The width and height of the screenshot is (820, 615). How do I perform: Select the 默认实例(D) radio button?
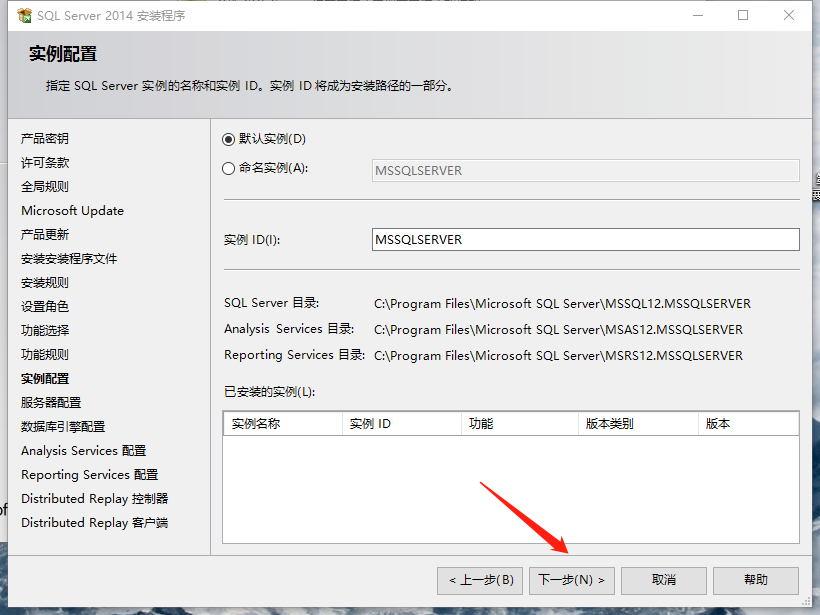(x=228, y=139)
